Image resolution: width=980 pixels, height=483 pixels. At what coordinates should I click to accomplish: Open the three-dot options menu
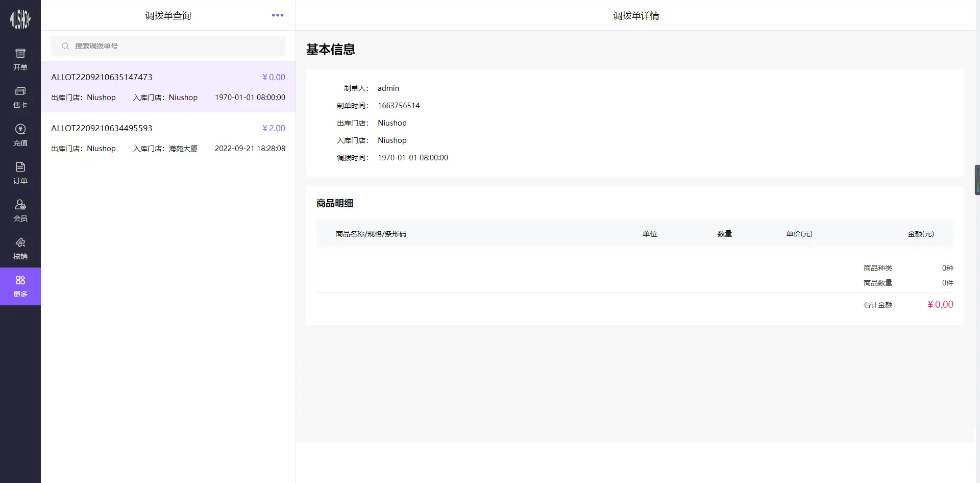point(278,15)
